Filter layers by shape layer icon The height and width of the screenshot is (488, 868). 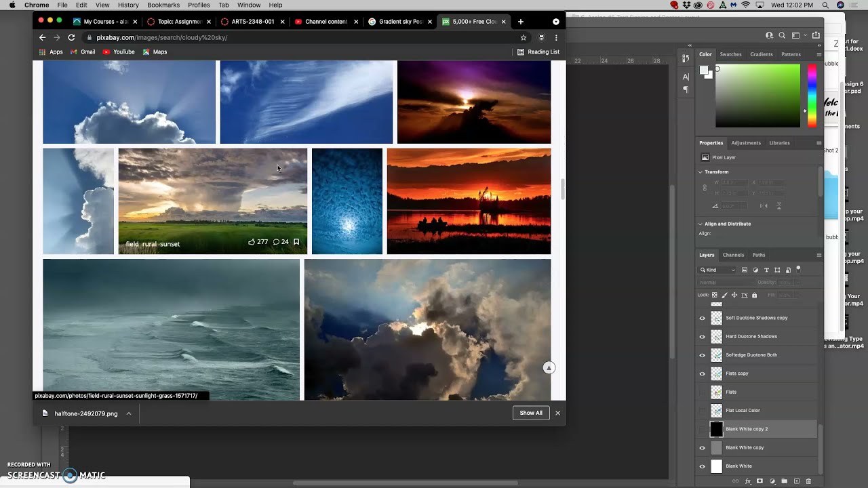pos(777,270)
